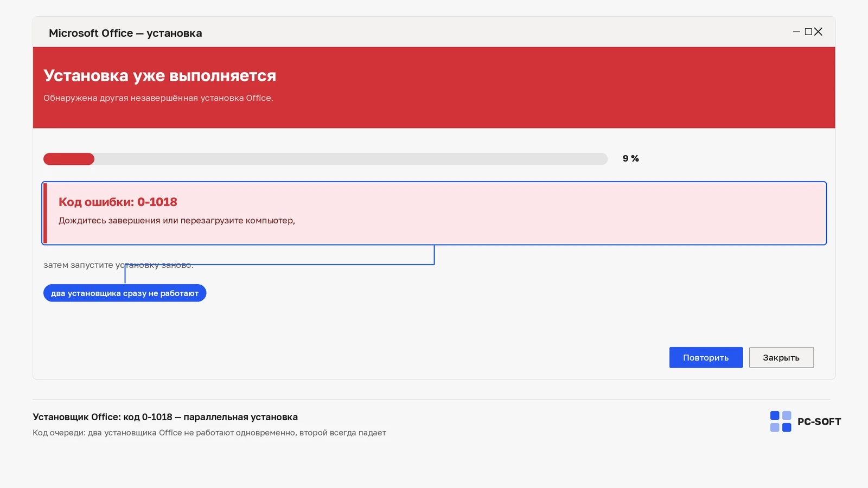Close the installer with the X icon
This screenshot has height=488, width=868.
(819, 32)
